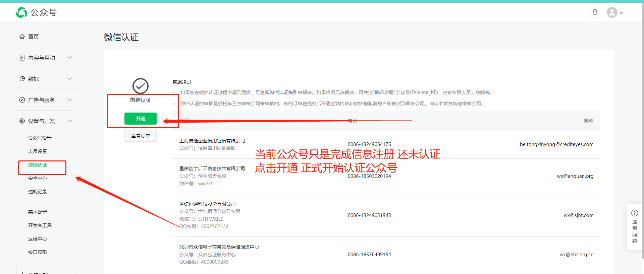The width and height of the screenshot is (644, 274).
Task: Click the document icon beside 内容与互动
Action: pyautogui.click(x=22, y=58)
